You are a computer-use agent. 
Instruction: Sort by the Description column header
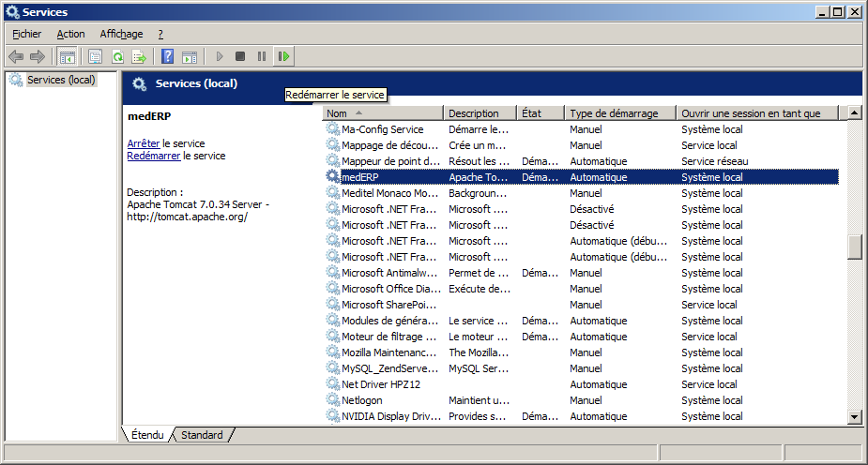pyautogui.click(x=480, y=112)
